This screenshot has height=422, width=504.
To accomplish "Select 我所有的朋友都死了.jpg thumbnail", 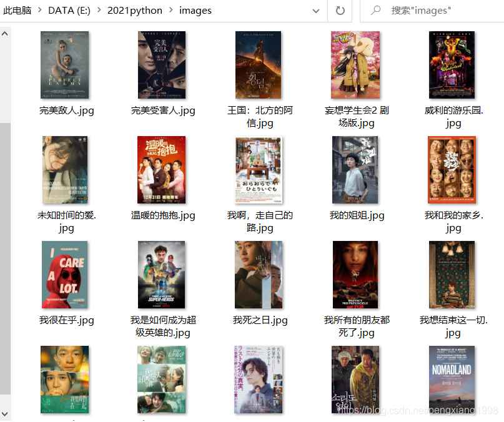I will click(355, 275).
